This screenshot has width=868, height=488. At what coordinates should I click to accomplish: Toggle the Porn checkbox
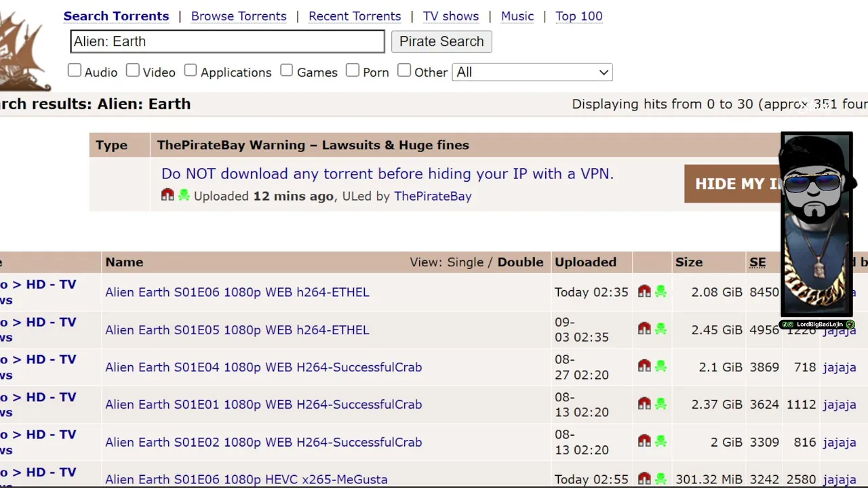pyautogui.click(x=353, y=70)
